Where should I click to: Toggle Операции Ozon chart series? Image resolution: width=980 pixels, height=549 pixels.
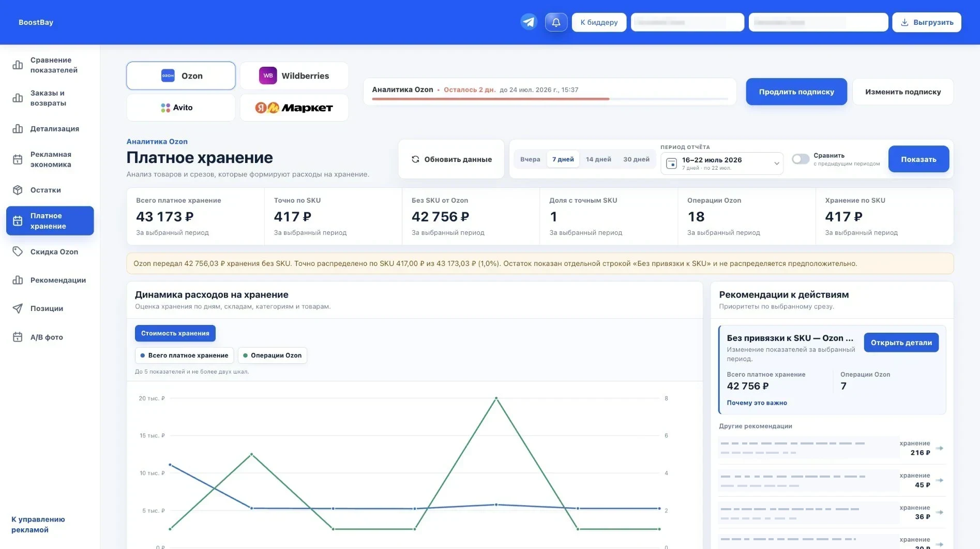pyautogui.click(x=272, y=355)
